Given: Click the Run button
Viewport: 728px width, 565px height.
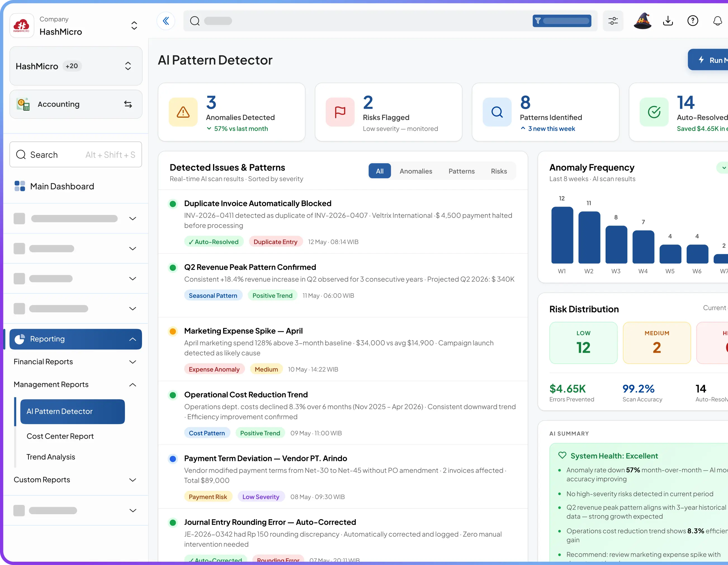Looking at the screenshot, I should [x=708, y=60].
